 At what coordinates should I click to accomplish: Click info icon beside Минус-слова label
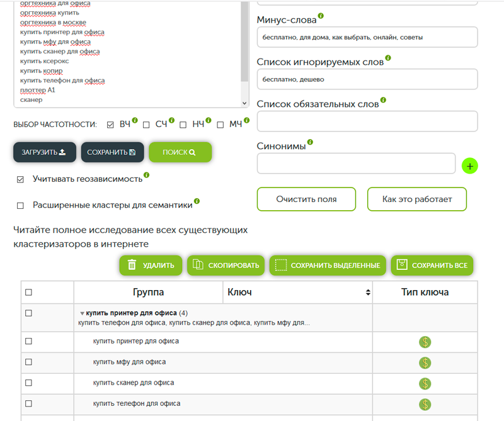[321, 15]
